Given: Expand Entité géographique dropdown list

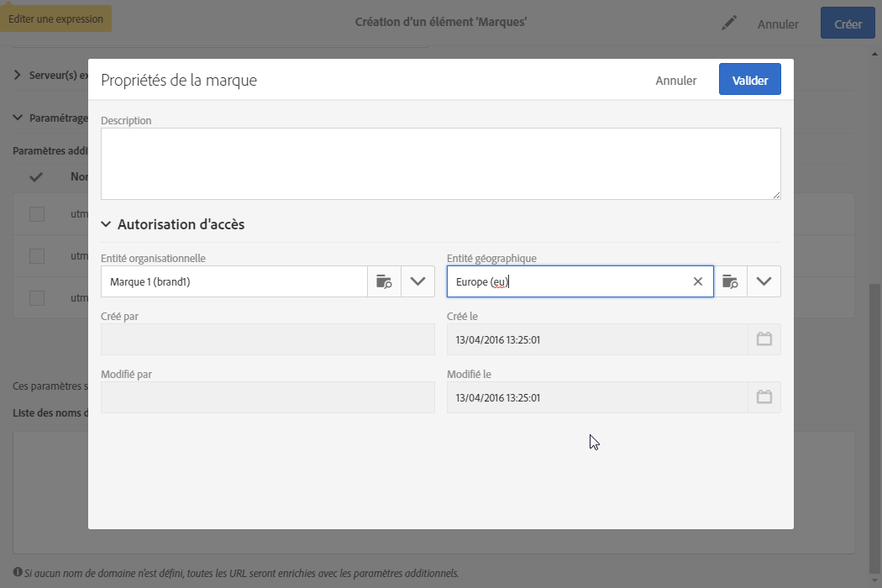Looking at the screenshot, I should (x=764, y=282).
